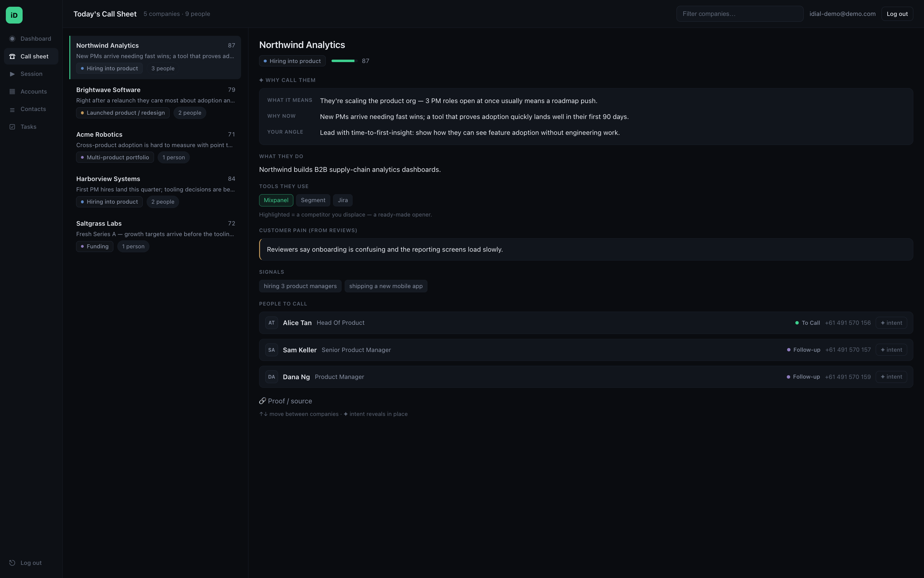
Task: Click the '3 people' badge on Northwind Analytics
Action: coord(163,69)
